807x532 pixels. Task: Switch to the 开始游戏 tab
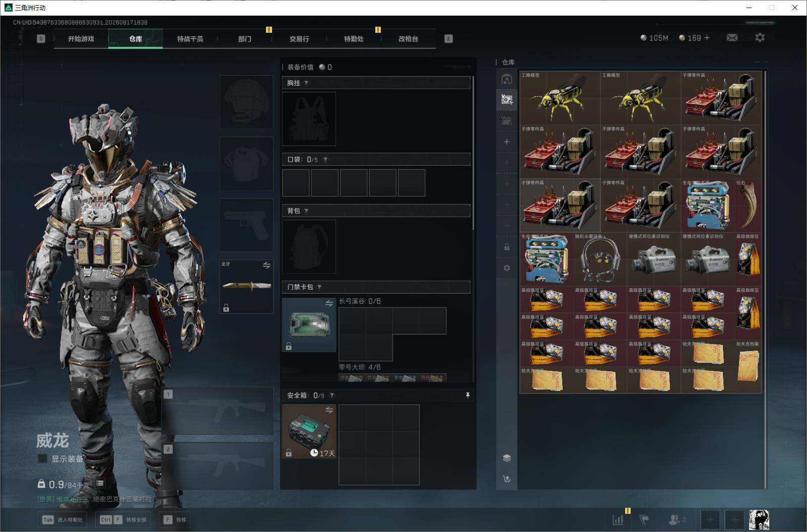coord(81,39)
